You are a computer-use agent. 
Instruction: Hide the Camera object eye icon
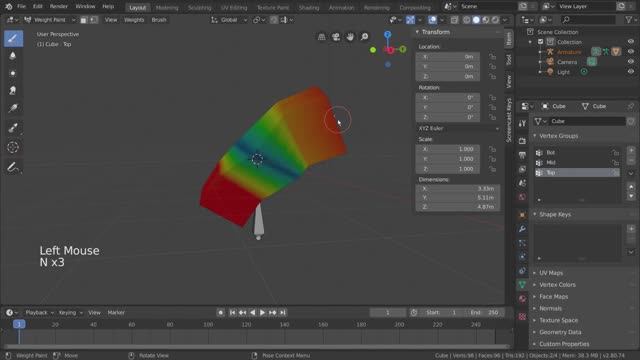tap(631, 62)
